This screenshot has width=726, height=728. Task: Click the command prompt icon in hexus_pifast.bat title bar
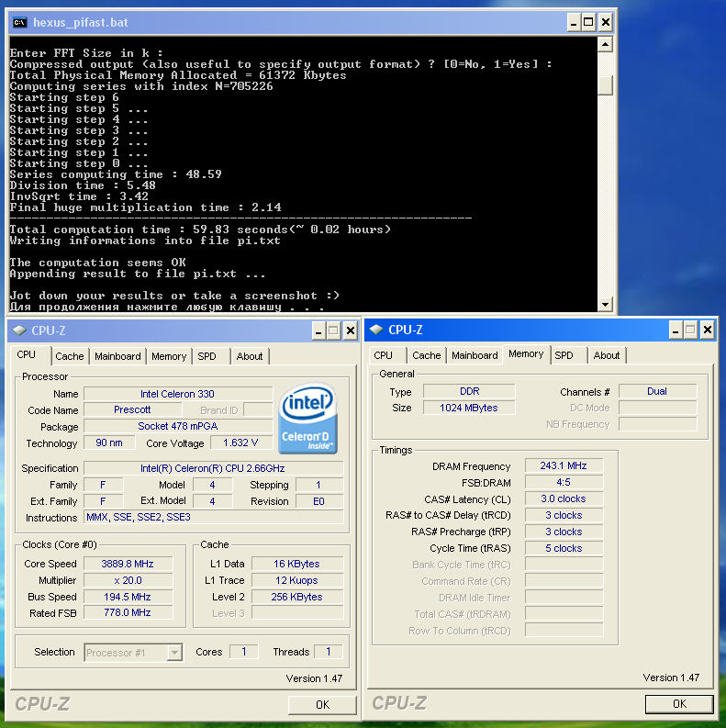point(19,22)
